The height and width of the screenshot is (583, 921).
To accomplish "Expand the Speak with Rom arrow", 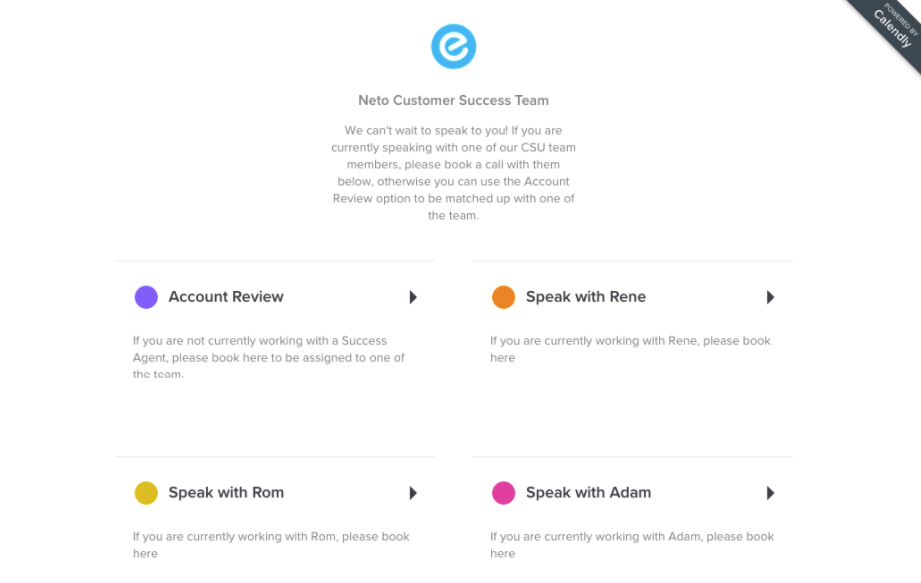I will pyautogui.click(x=413, y=493).
